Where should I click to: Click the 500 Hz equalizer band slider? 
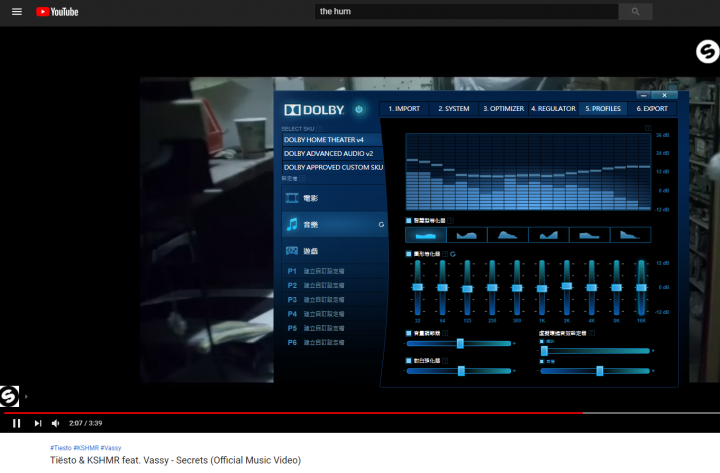[517, 288]
